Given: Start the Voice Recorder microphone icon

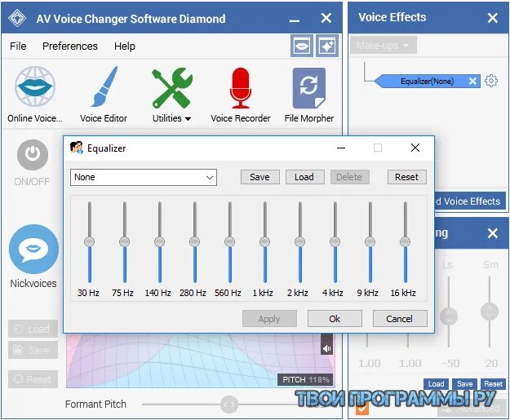Looking at the screenshot, I should click(x=241, y=88).
